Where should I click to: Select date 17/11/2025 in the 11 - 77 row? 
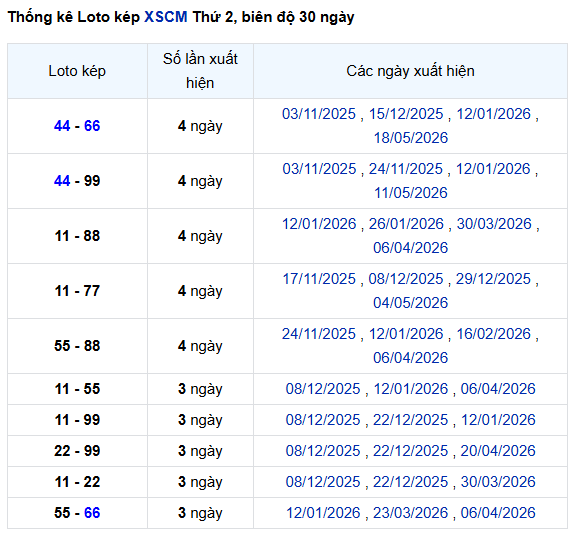coord(319,279)
